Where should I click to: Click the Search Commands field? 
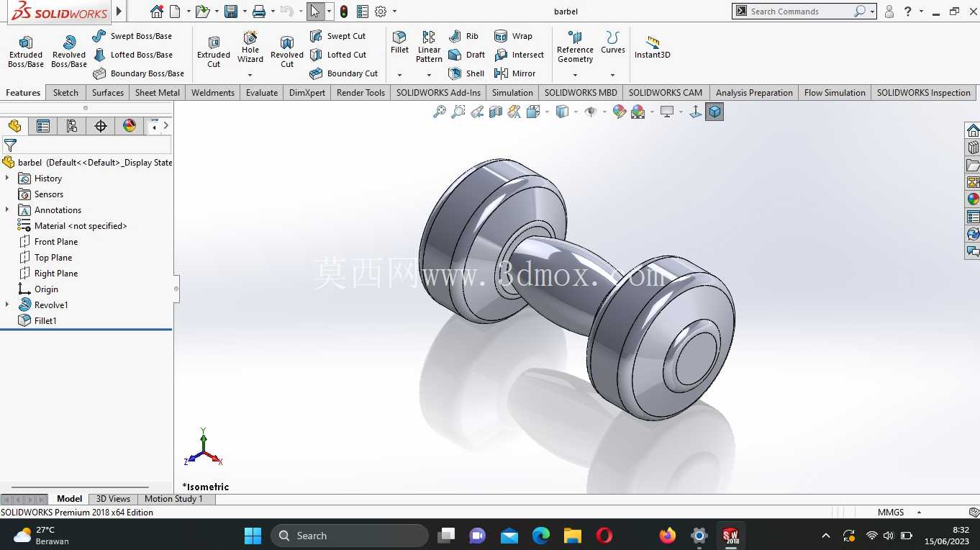click(800, 12)
